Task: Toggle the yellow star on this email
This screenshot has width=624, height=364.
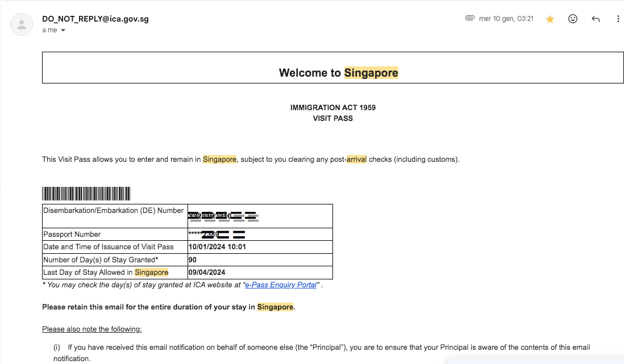Action: pos(550,19)
